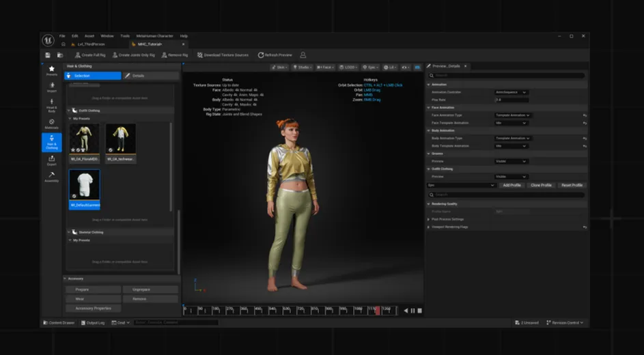The height and width of the screenshot is (355, 644).
Task: Open the Export section in sidebar
Action: coord(52,160)
